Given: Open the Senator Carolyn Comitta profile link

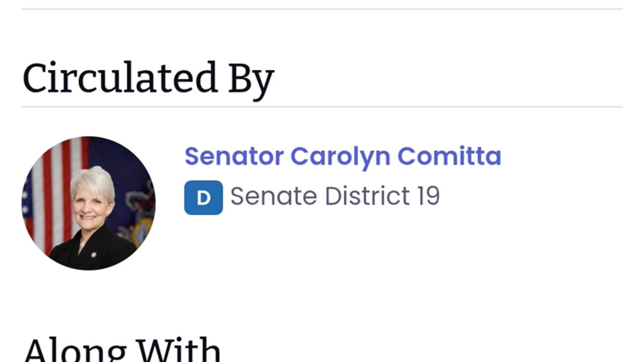Looking at the screenshot, I should point(343,156).
